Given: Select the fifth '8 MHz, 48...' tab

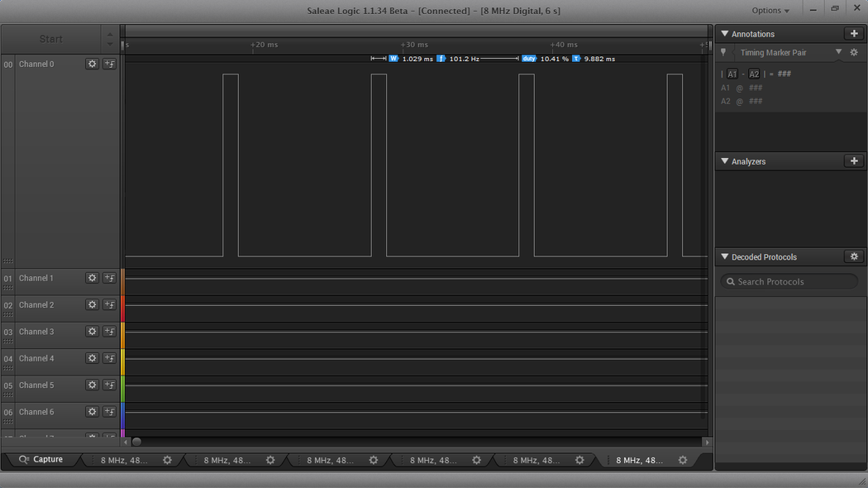Looking at the screenshot, I should (x=536, y=460).
